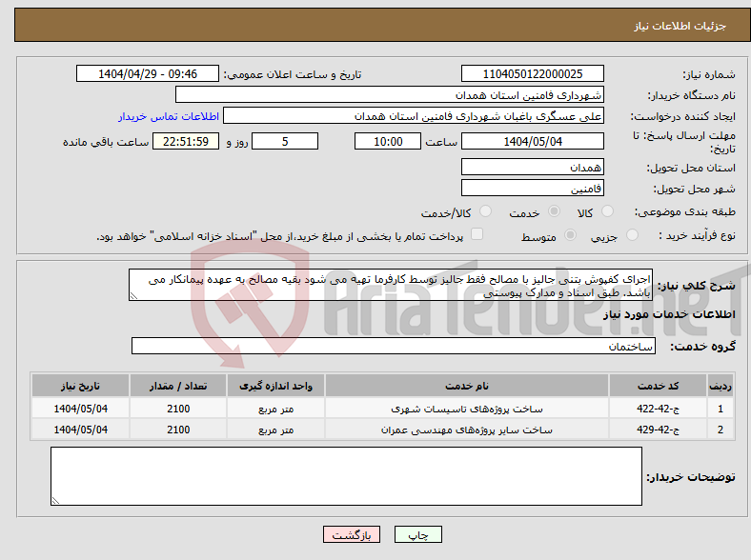Click the متر مربع unit in row 1
751x560 pixels.
(x=275, y=409)
